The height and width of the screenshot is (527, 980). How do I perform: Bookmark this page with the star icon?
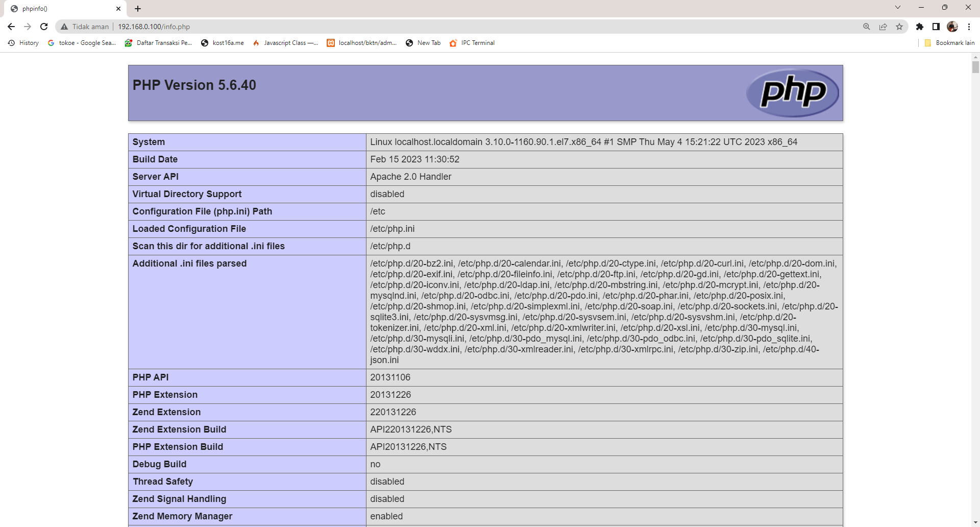pos(899,27)
